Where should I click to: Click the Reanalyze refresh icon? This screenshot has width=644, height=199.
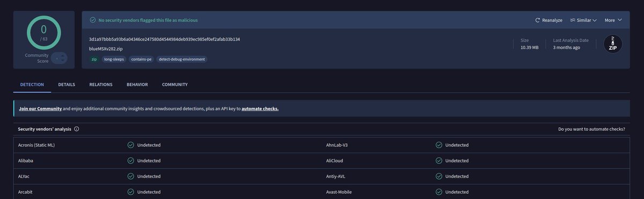coord(538,20)
